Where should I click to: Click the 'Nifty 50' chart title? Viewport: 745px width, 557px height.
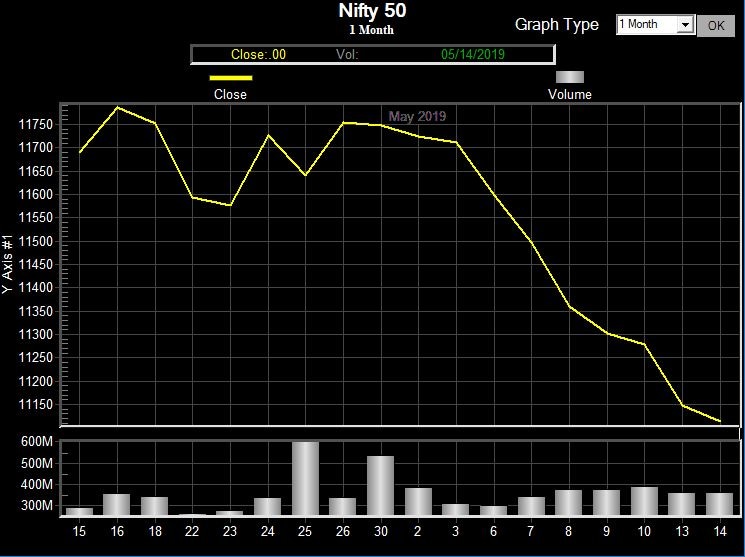tap(372, 12)
